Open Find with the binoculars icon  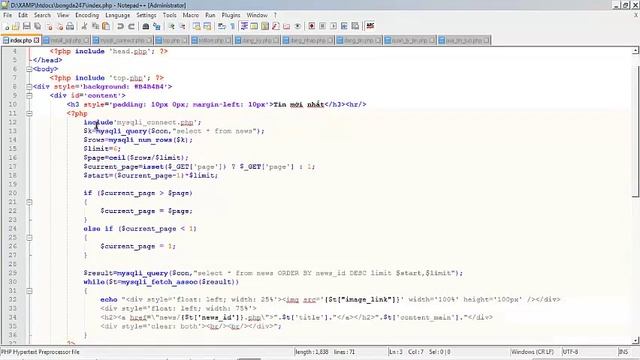(146, 27)
